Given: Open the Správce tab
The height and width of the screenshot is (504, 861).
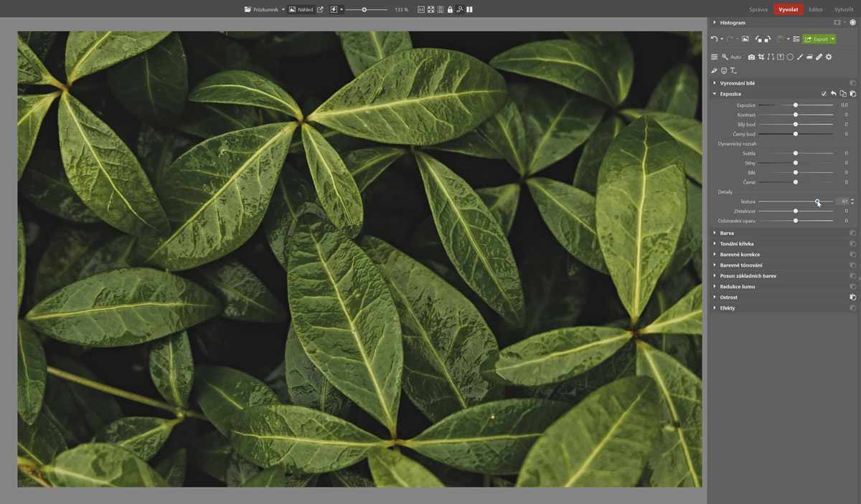Looking at the screenshot, I should click(758, 9).
